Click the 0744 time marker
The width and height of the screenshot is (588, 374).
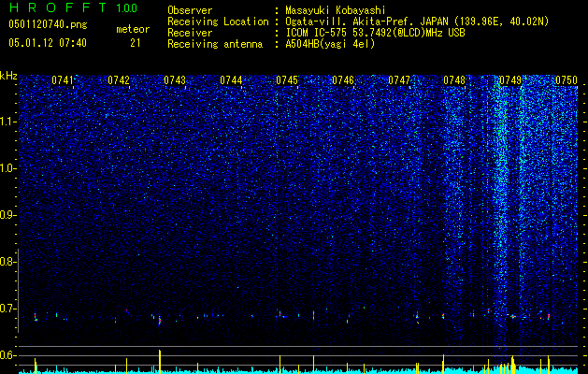point(231,80)
